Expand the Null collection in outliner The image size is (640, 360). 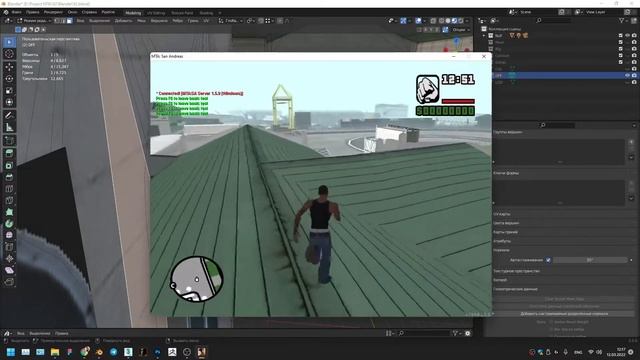[484, 36]
